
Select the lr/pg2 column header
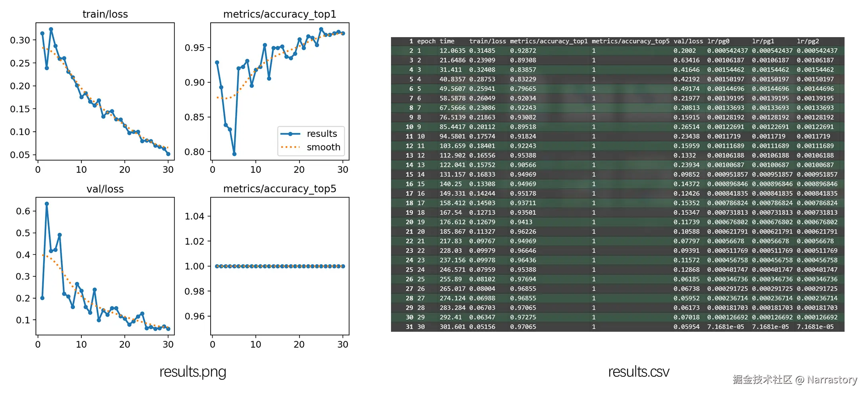point(808,41)
